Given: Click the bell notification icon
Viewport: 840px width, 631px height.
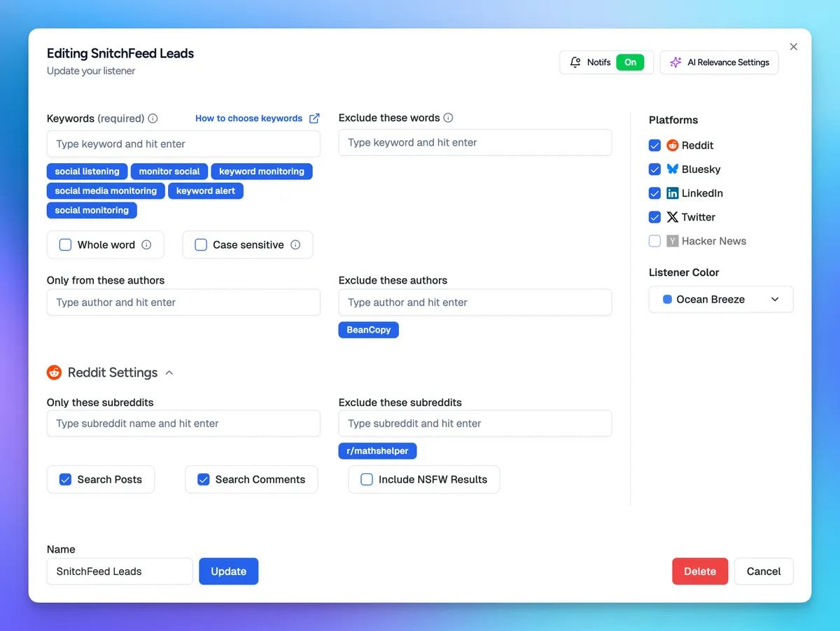Looking at the screenshot, I should (575, 62).
